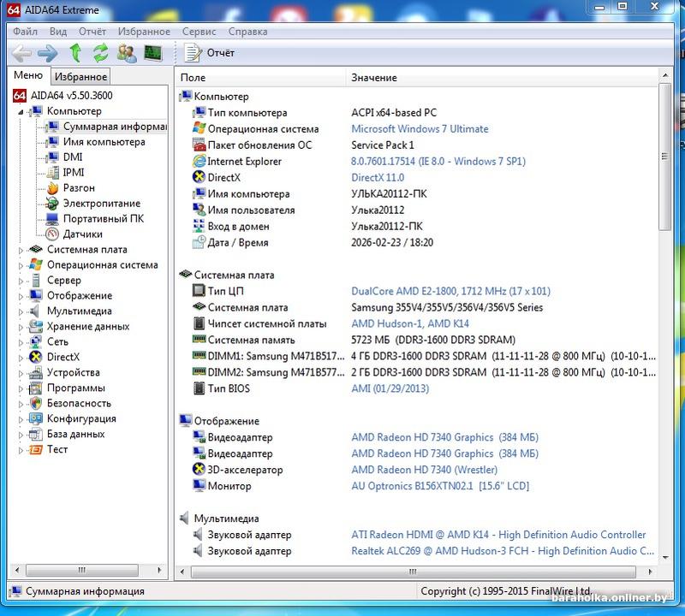Click the green up-level arrow icon
Image resolution: width=685 pixels, height=616 pixels.
75,53
